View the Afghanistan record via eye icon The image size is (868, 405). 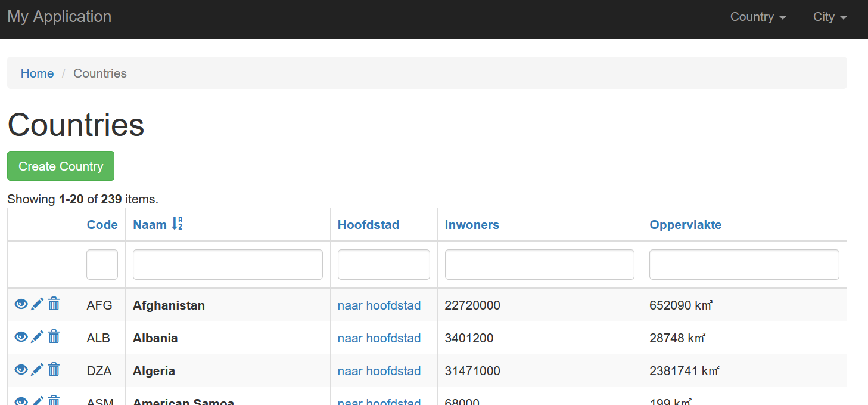point(21,304)
